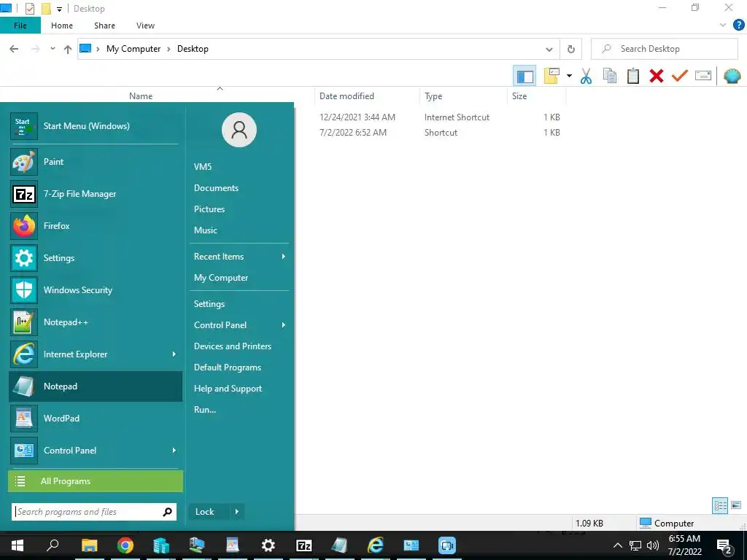
Task: Open the File tab
Action: coord(20,26)
